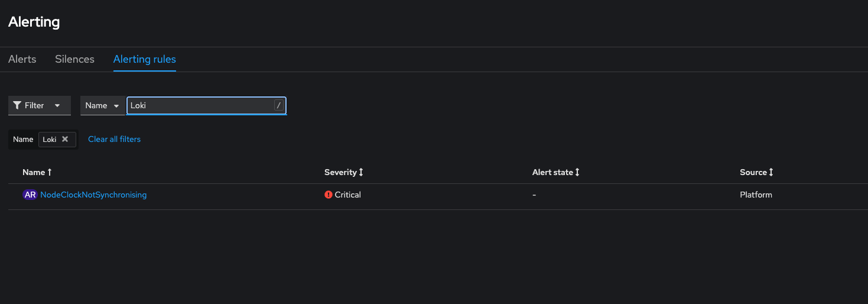Switch to the Alerts tab
The image size is (868, 304).
coord(22,59)
